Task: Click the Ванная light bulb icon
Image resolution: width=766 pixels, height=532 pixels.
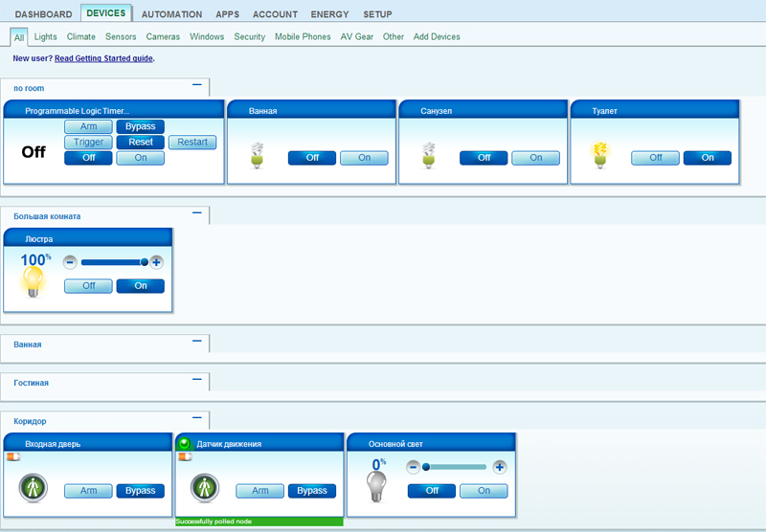Action: click(x=257, y=156)
